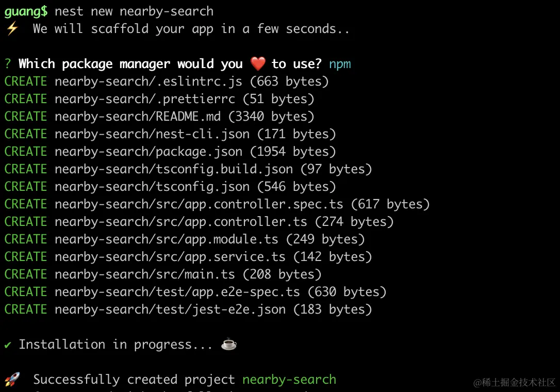
Task: Click the jest-e2e.json file path
Action: [x=170, y=309]
